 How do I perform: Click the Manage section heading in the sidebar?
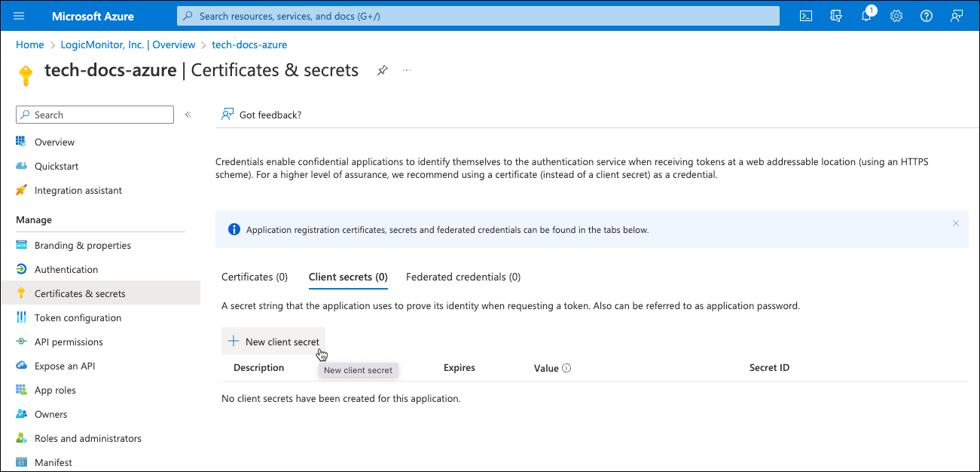click(34, 220)
